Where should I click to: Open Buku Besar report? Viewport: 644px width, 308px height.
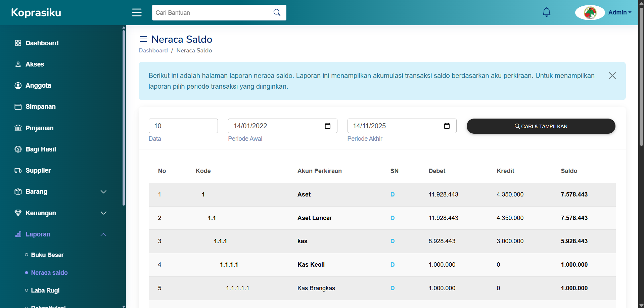[47, 255]
